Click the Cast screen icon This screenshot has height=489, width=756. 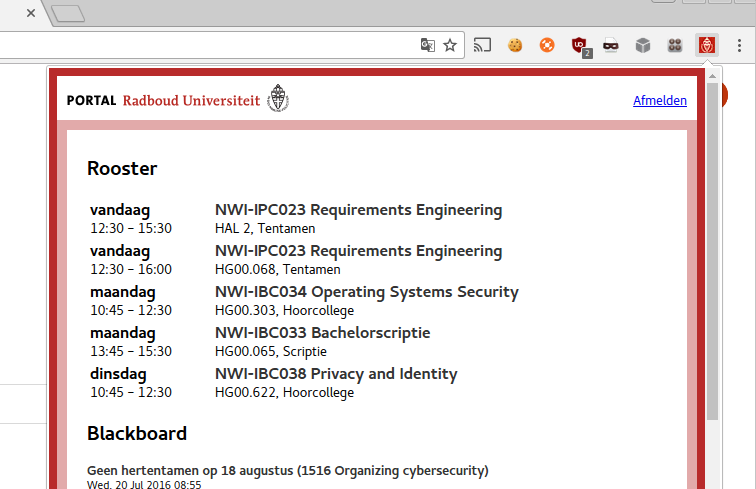click(483, 45)
